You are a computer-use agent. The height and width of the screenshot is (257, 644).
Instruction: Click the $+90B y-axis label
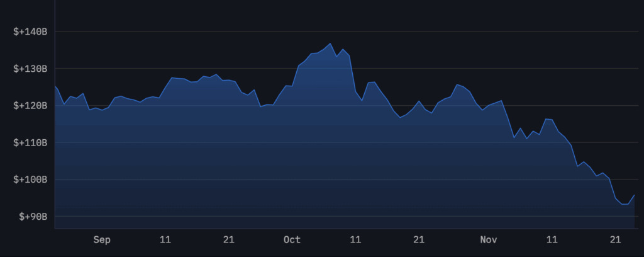(33, 217)
